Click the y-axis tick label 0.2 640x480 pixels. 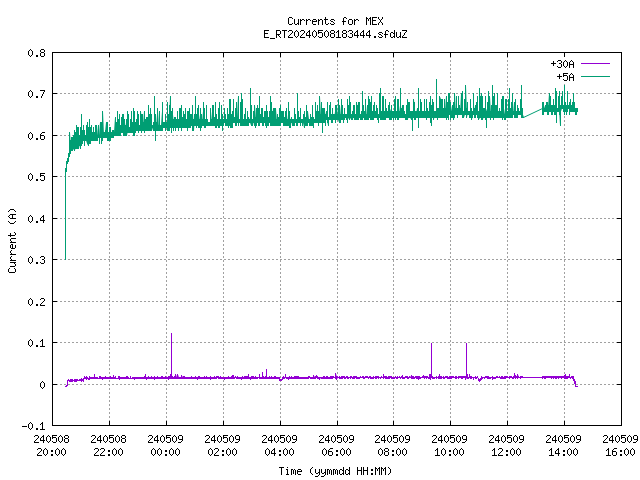37,302
